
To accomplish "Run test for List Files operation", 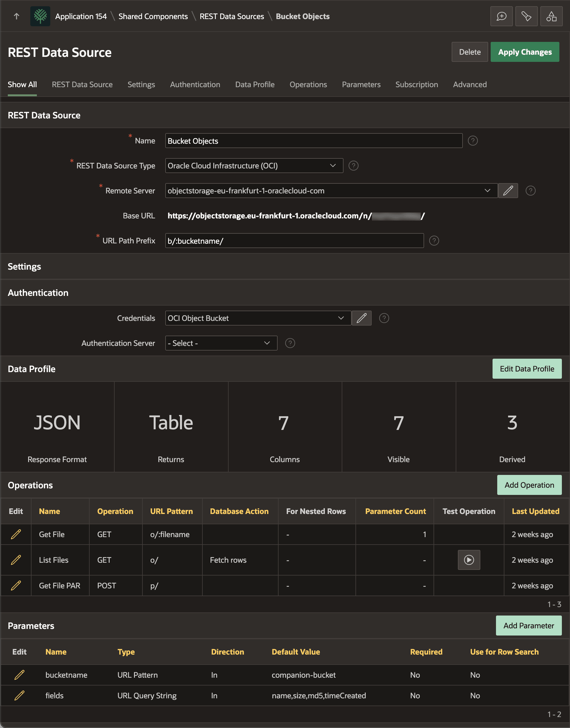I will pyautogui.click(x=469, y=560).
